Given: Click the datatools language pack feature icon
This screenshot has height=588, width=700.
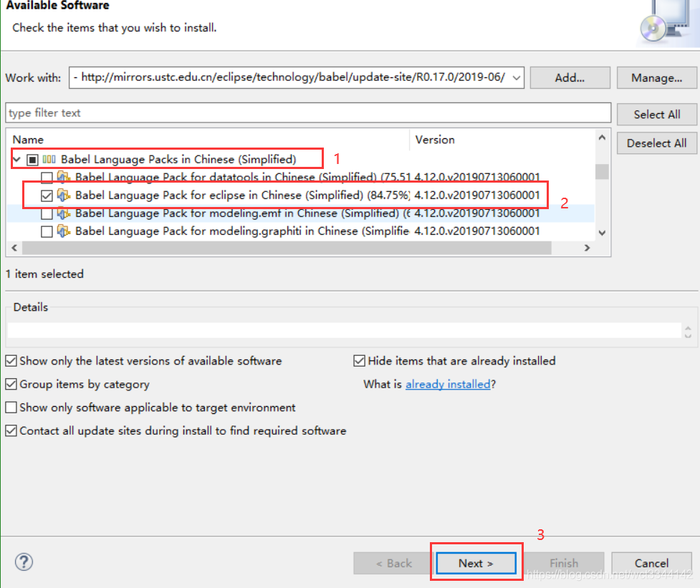Looking at the screenshot, I should pyautogui.click(x=63, y=177).
